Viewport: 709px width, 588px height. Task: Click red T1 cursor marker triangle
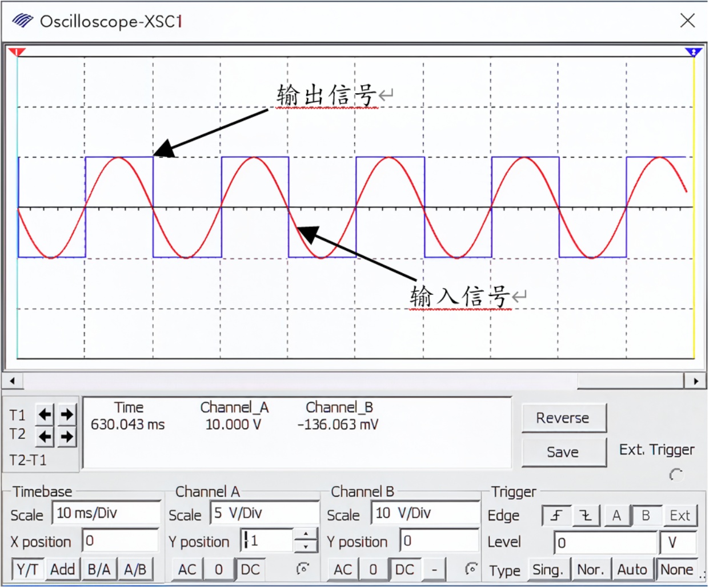(17, 53)
